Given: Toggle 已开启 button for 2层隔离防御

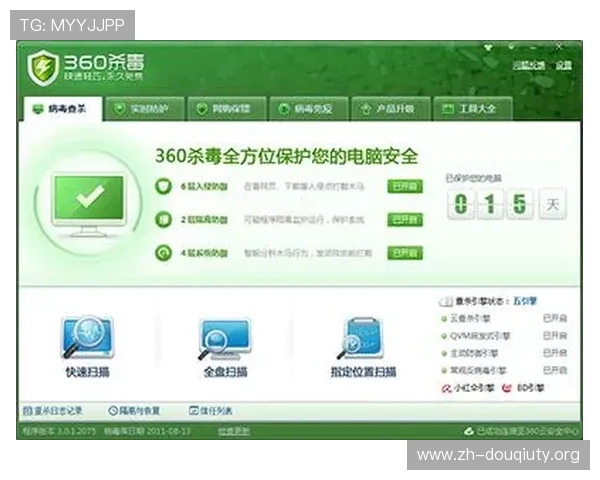Looking at the screenshot, I should pyautogui.click(x=405, y=220).
